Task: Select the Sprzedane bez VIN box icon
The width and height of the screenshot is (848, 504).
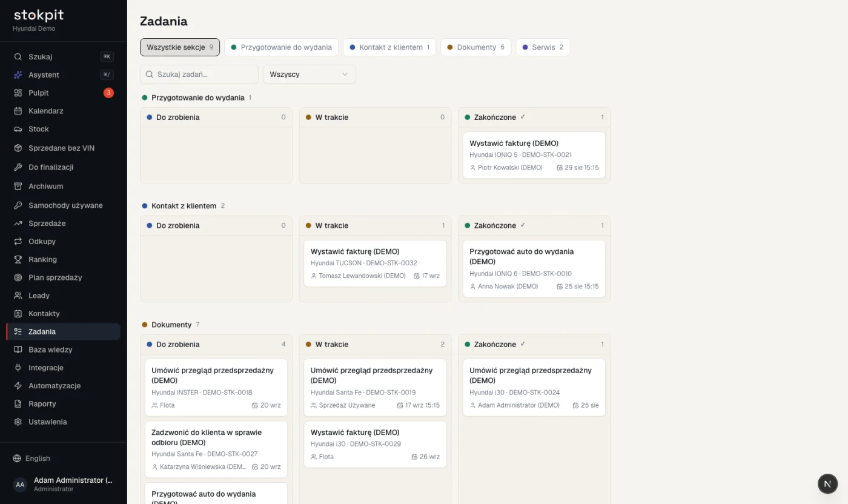Action: pos(18,148)
